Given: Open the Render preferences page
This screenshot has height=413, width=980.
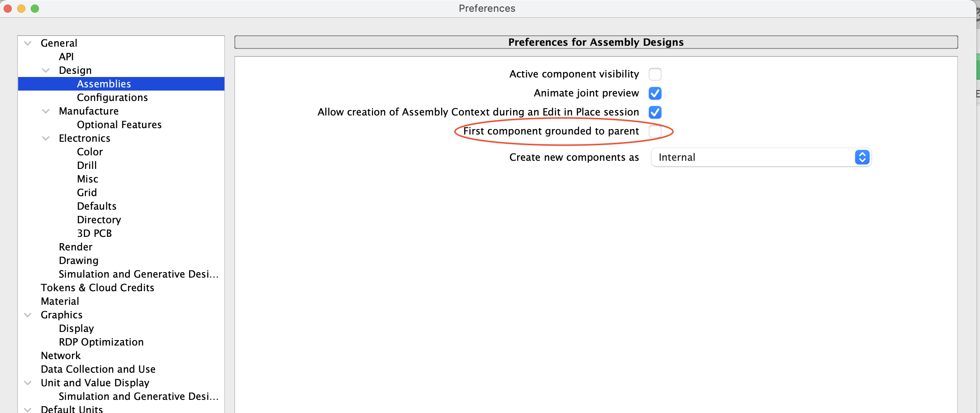Looking at the screenshot, I should (x=75, y=247).
